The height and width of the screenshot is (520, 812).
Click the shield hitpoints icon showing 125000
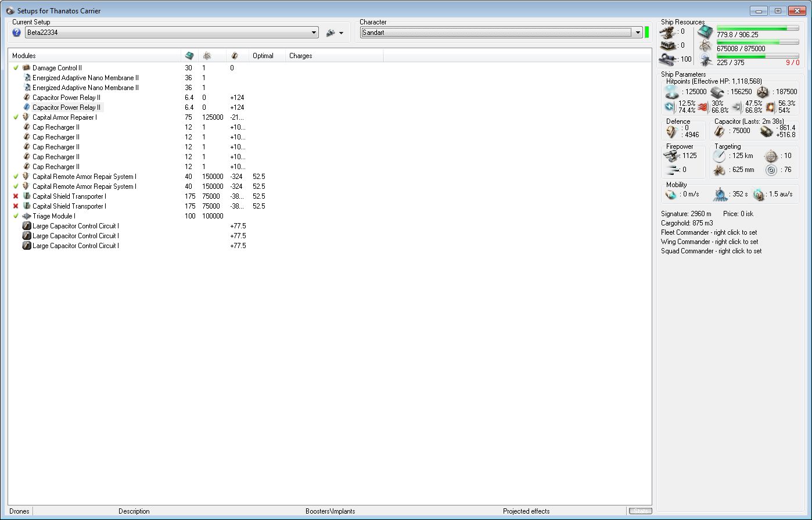click(671, 92)
